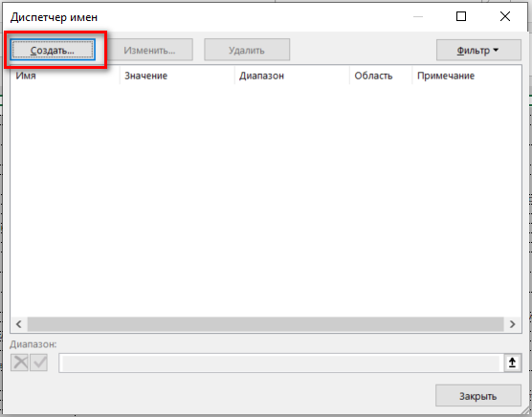Click into the Диапазон reference input field
The image size is (532, 417).
point(281,362)
